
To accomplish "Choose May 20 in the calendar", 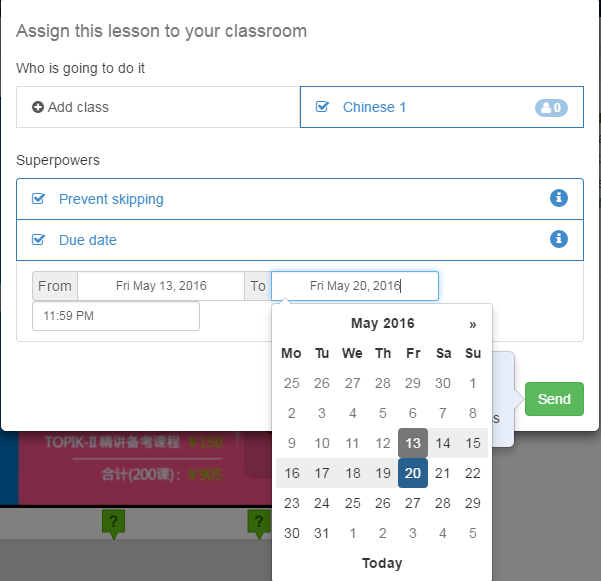I will pyautogui.click(x=413, y=473).
